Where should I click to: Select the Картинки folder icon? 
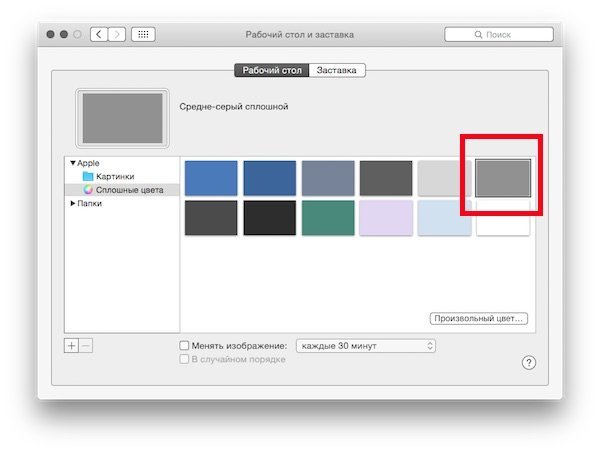tap(88, 176)
